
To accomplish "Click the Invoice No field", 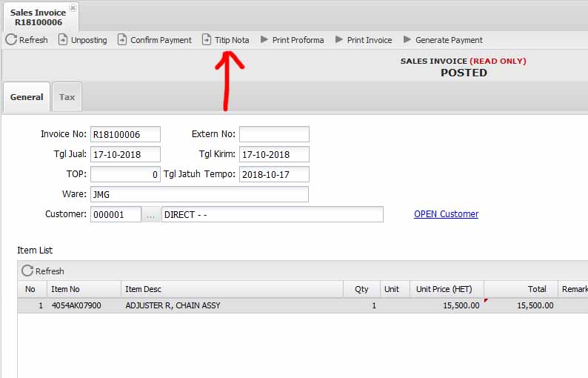I will 125,134.
